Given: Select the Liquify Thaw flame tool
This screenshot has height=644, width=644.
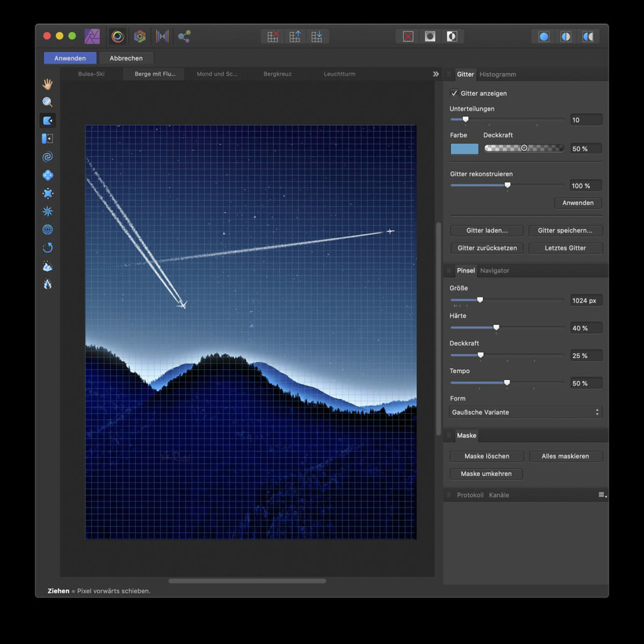Looking at the screenshot, I should coord(48,284).
